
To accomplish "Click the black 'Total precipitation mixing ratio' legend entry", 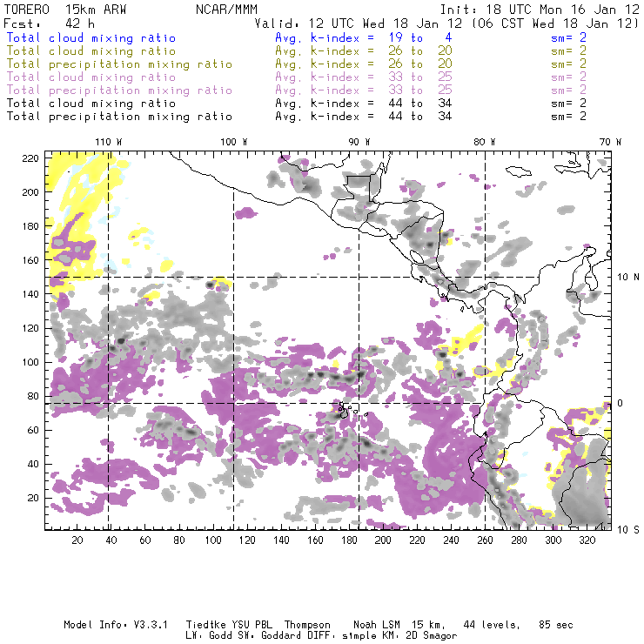I will coord(119,117).
